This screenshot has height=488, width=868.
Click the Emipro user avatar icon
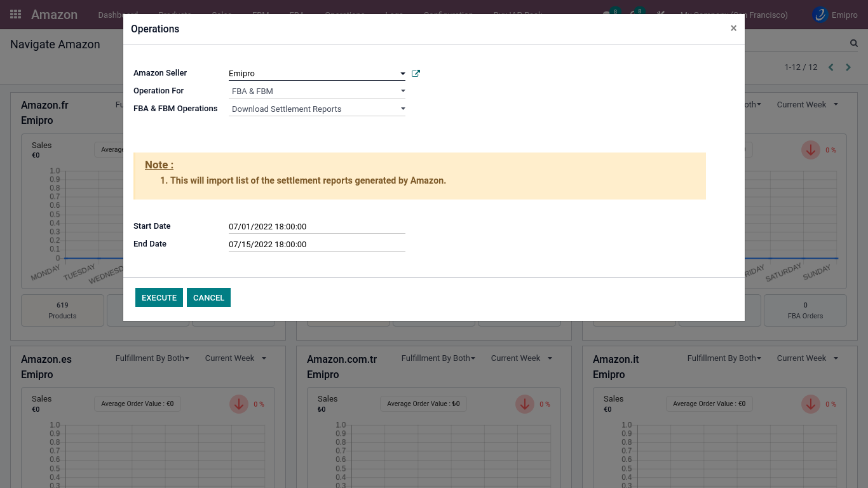820,15
